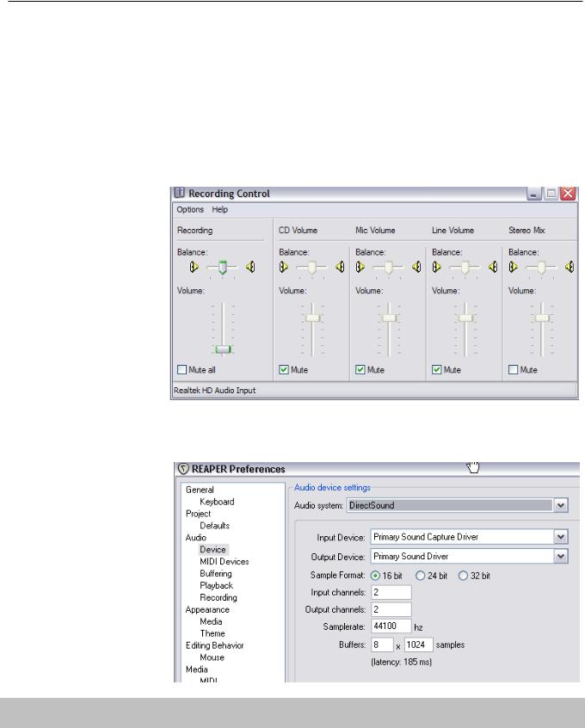This screenshot has width=585, height=728.
Task: Select 16 bit sample format
Action: pos(375,576)
